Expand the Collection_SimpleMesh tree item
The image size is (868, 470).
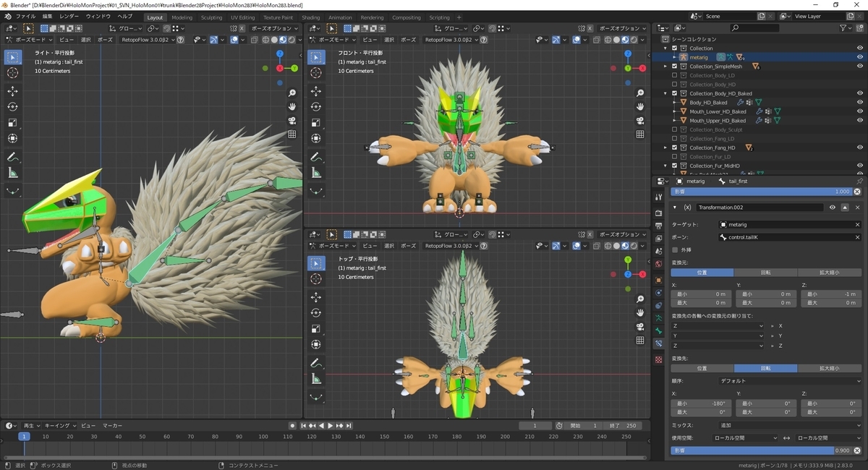tap(666, 67)
